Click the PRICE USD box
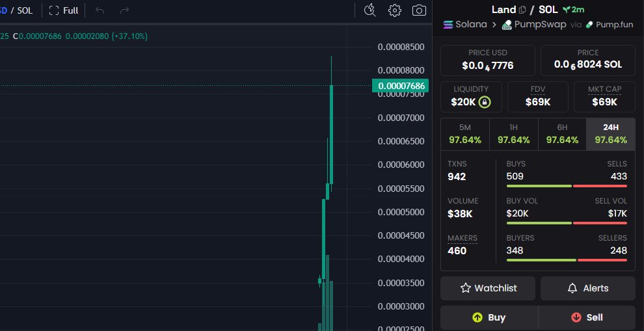The height and width of the screenshot is (331, 644). coord(488,60)
